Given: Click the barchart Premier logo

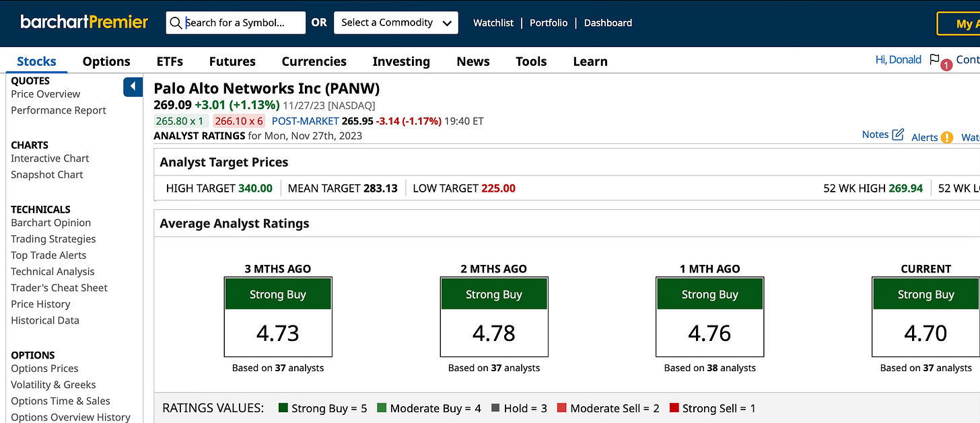Looking at the screenshot, I should point(84,22).
